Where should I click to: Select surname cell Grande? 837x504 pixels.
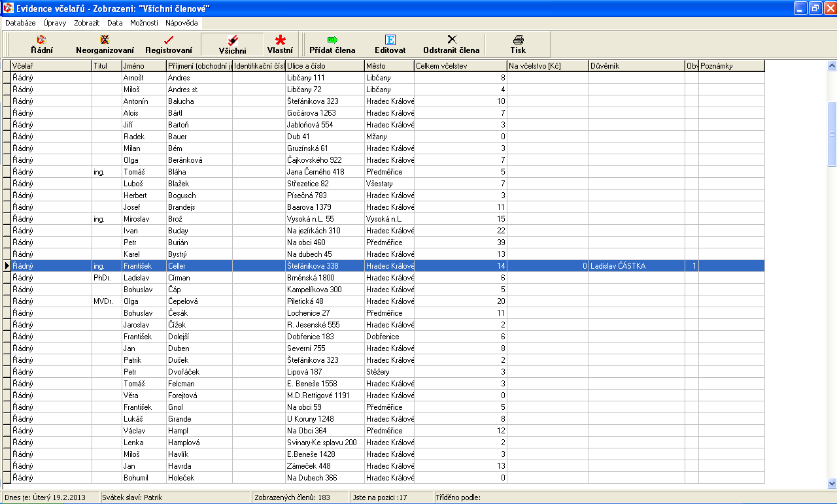click(199, 419)
